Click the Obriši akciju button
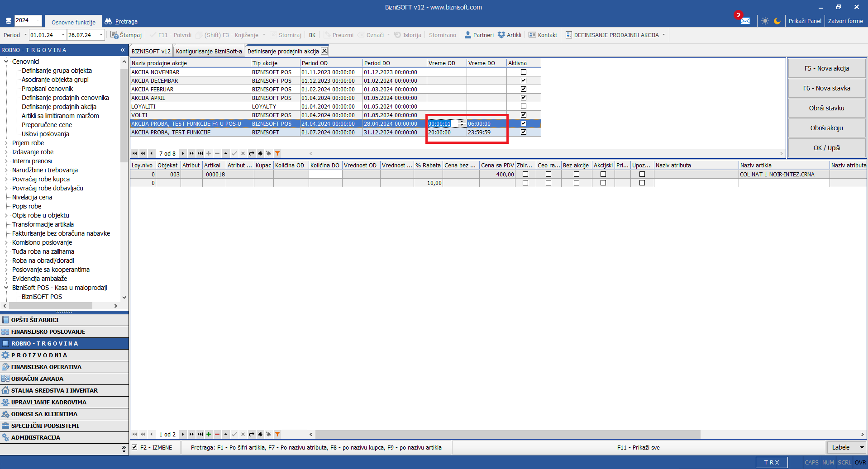 826,128
